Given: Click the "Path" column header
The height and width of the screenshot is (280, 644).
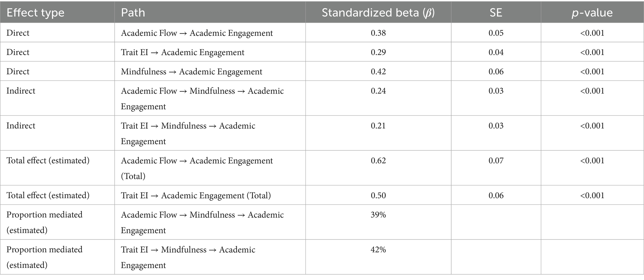Looking at the screenshot, I should 133,13.
